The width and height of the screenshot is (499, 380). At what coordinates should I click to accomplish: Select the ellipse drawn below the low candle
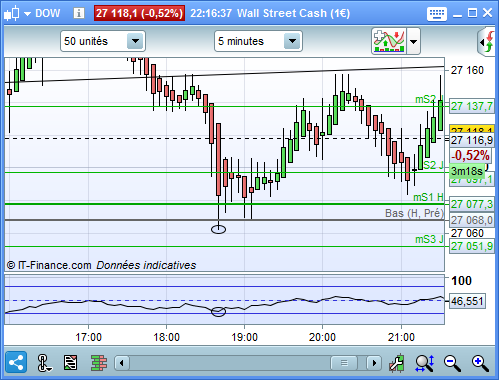point(218,229)
